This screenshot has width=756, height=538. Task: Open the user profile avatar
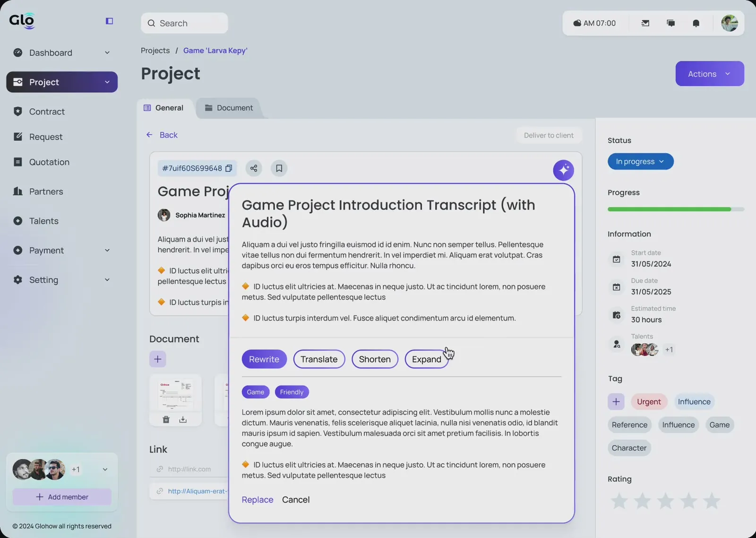click(x=730, y=23)
